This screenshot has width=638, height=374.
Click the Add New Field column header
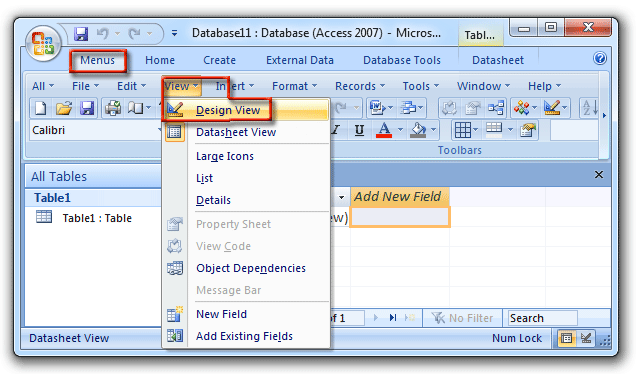click(x=400, y=197)
